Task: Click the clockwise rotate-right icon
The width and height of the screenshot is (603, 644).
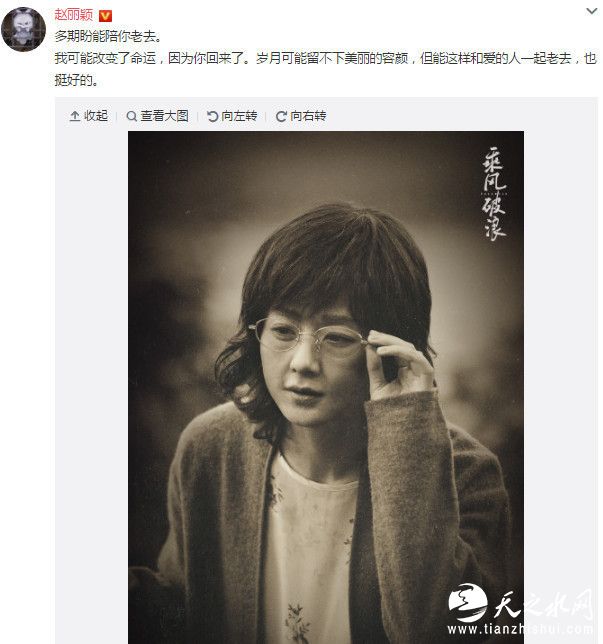Action: (281, 117)
